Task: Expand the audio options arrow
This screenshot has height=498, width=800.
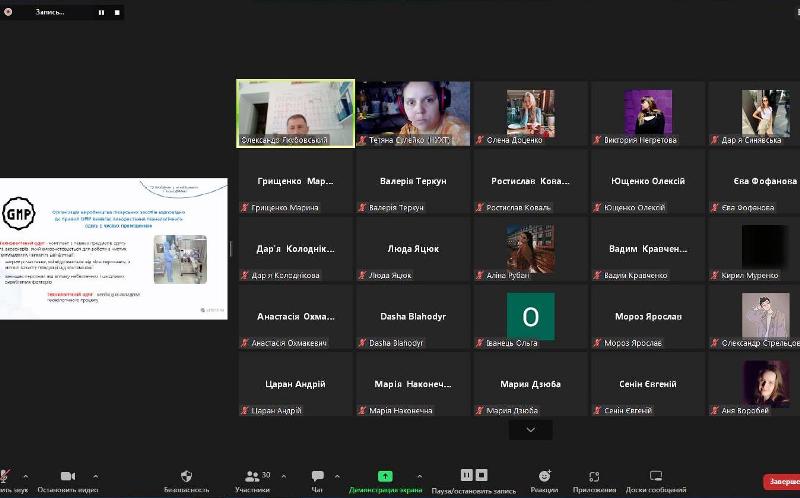Action: pyautogui.click(x=25, y=476)
